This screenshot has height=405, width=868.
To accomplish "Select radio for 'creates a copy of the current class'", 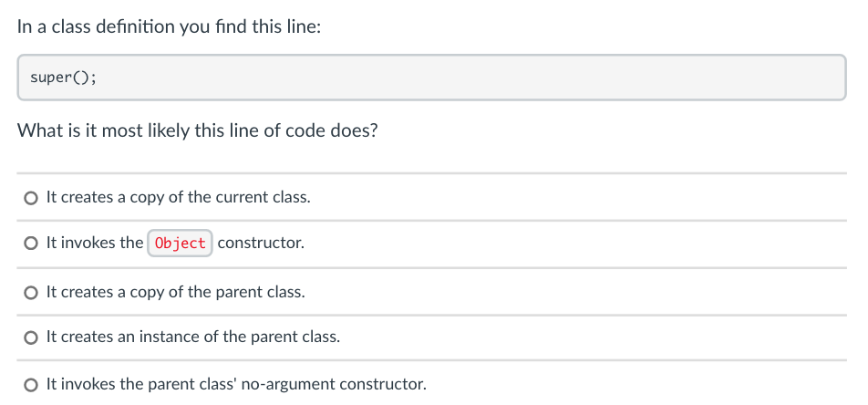I will tap(31, 198).
